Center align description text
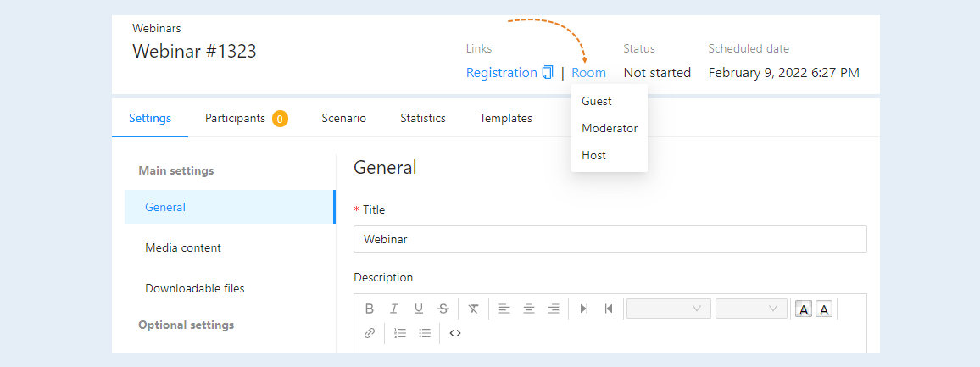 tap(529, 309)
